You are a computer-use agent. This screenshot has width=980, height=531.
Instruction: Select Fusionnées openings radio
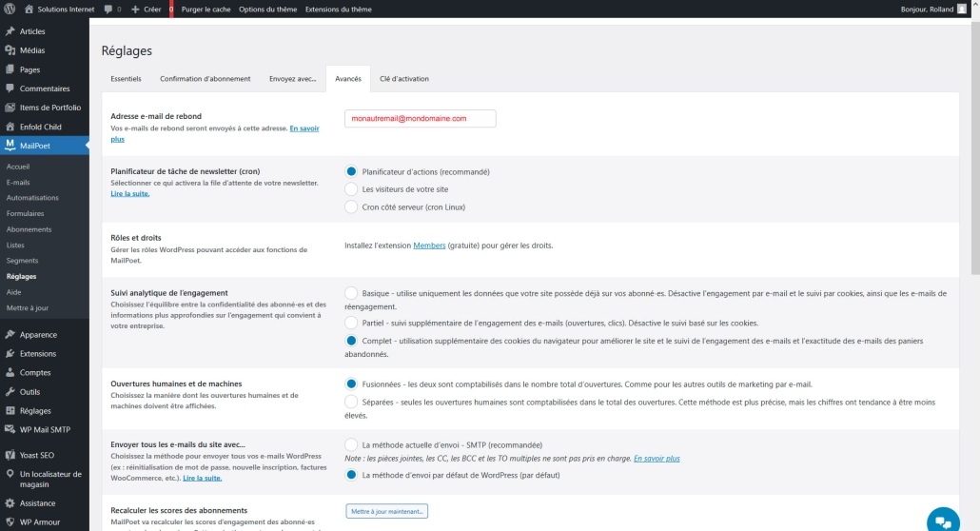[x=351, y=384]
